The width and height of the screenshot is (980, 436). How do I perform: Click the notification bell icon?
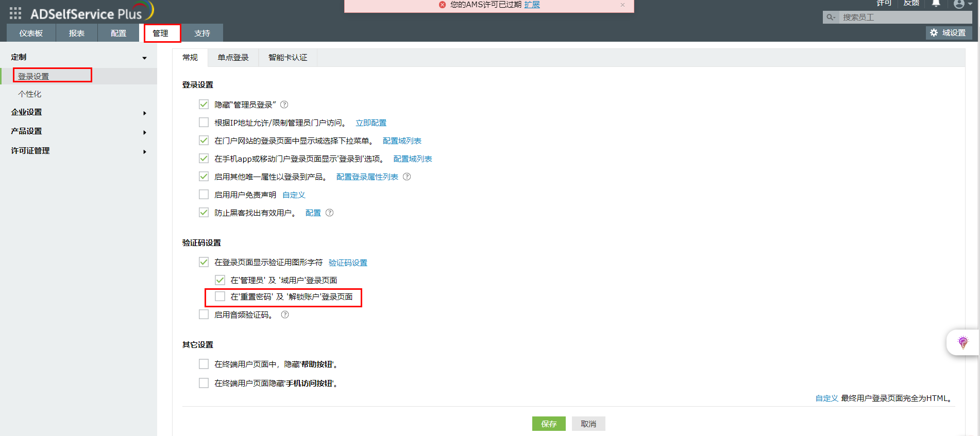click(936, 4)
